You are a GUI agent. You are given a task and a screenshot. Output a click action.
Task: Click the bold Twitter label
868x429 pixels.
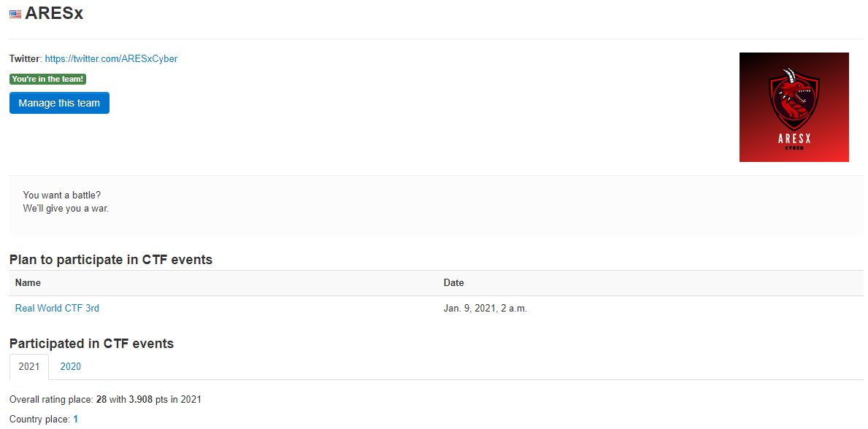[25, 58]
